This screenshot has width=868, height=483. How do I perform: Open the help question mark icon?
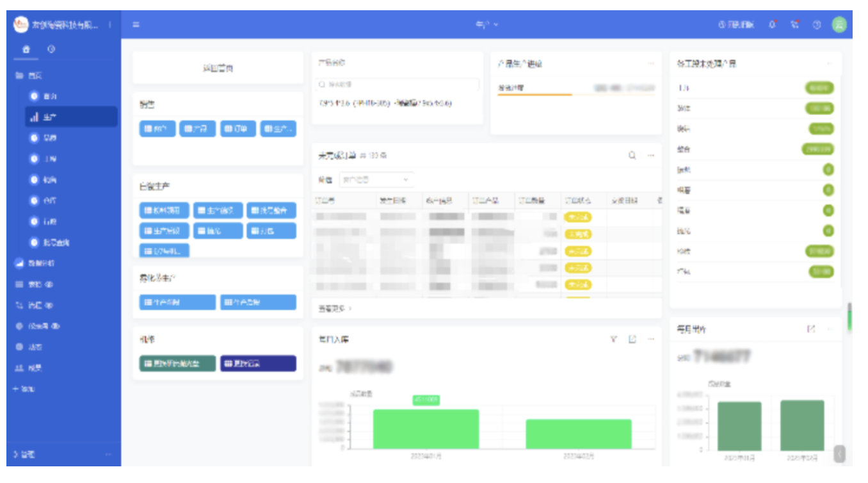pos(817,24)
